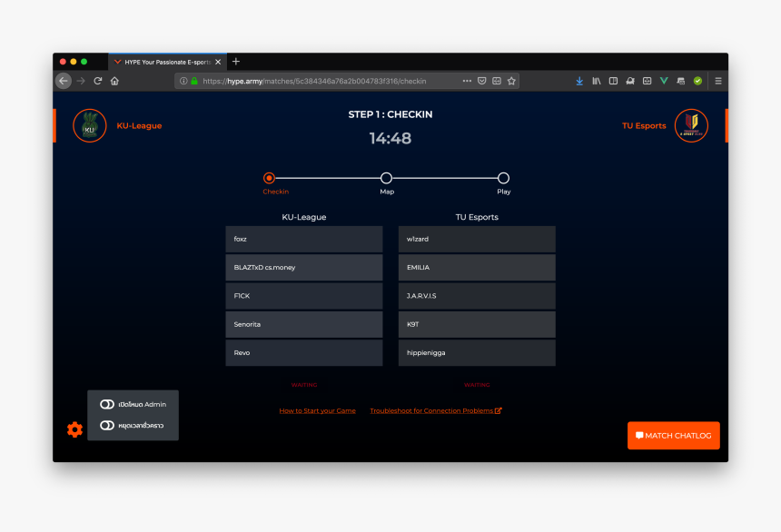This screenshot has width=781, height=532.
Task: Open Troubleshoot for Connection Problems link
Action: 435,410
